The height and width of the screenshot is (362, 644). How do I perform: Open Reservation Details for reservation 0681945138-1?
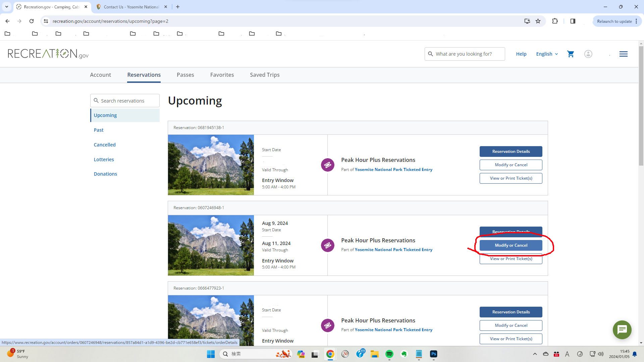coord(511,152)
